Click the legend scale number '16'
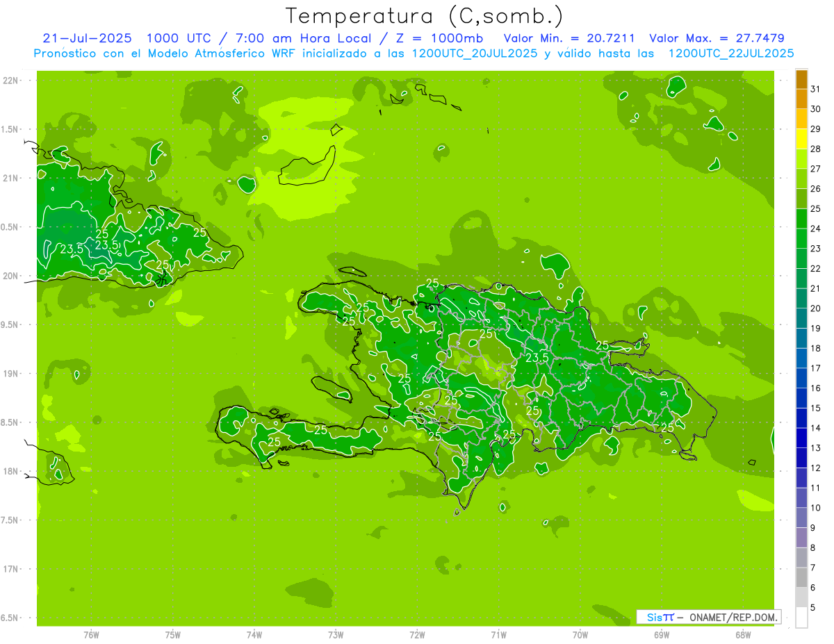The width and height of the screenshot is (834, 644). pyautogui.click(x=815, y=388)
